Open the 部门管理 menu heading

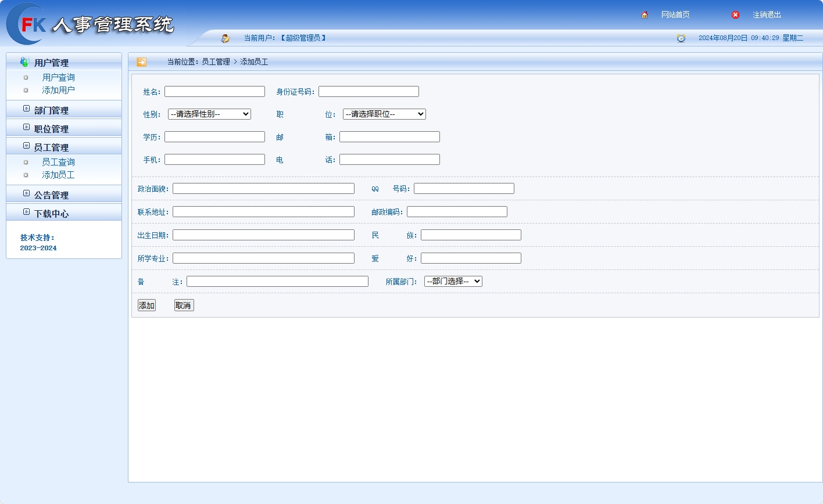pos(51,110)
